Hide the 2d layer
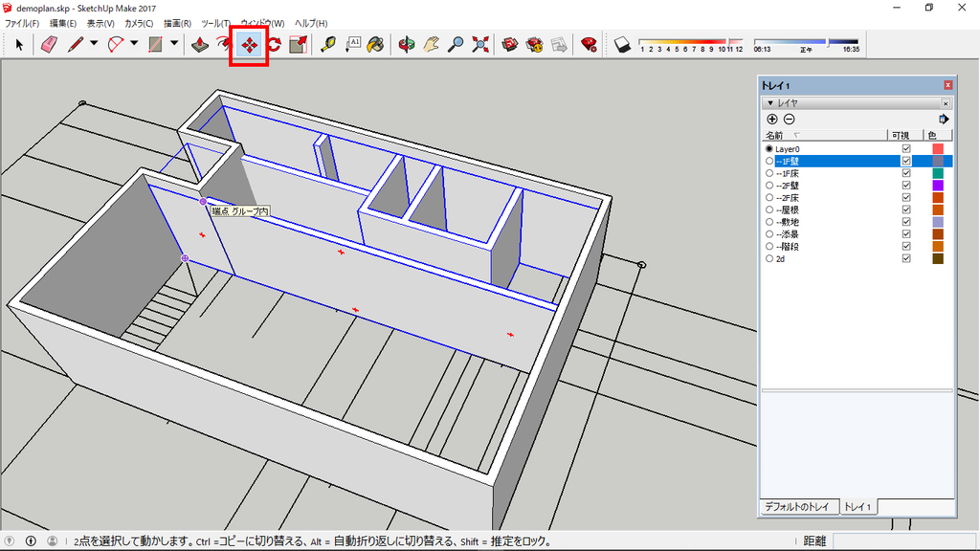The image size is (980, 551). tap(906, 258)
